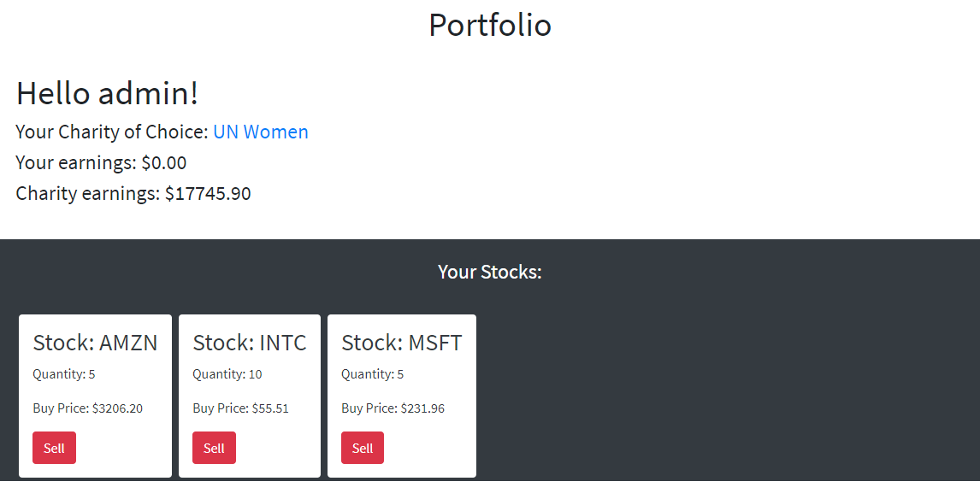Viewport: 980px width, 499px height.
Task: Click MSFT Quantity: 5 text
Action: click(x=373, y=374)
